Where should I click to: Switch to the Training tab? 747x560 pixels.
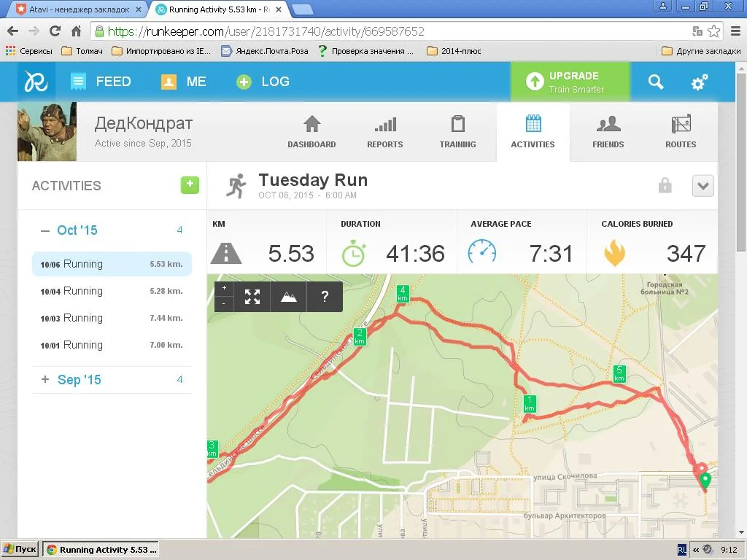pyautogui.click(x=458, y=132)
